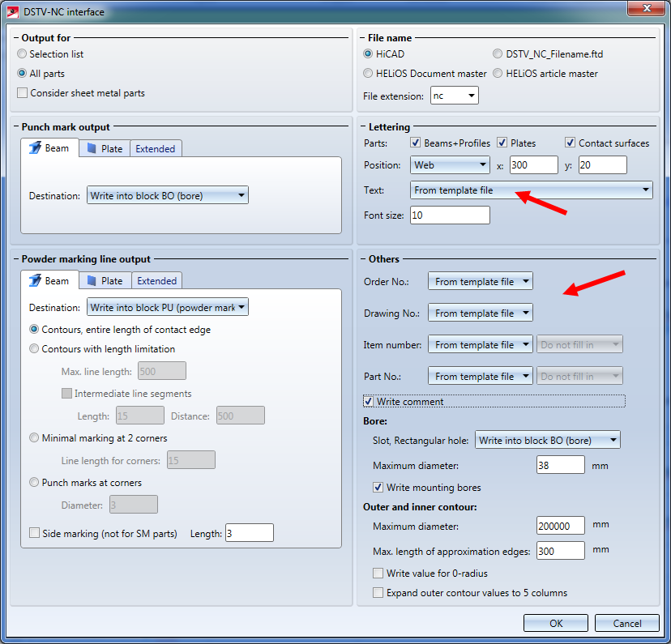Open the Beam tab under Powder marking line output

(x=49, y=280)
